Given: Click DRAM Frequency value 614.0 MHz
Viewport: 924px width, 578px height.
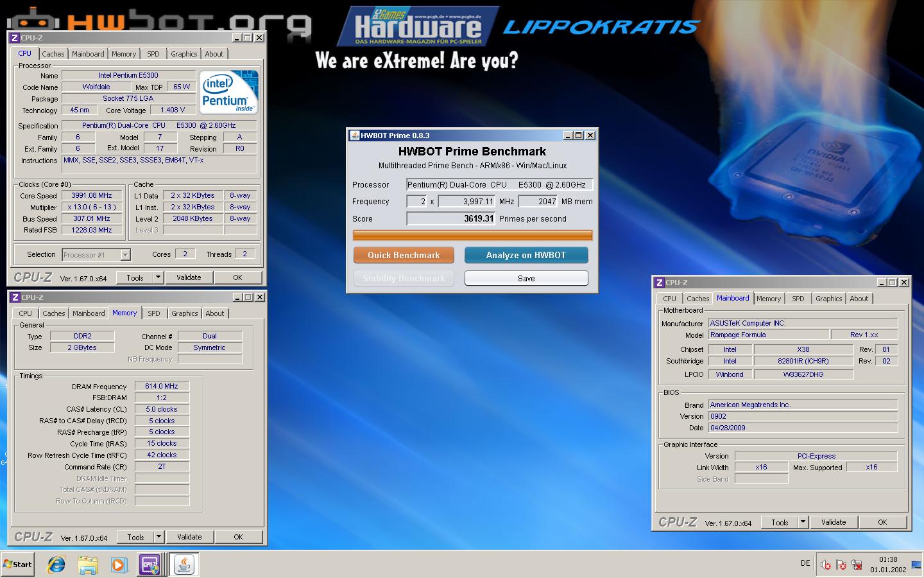Looking at the screenshot, I should (x=162, y=386).
